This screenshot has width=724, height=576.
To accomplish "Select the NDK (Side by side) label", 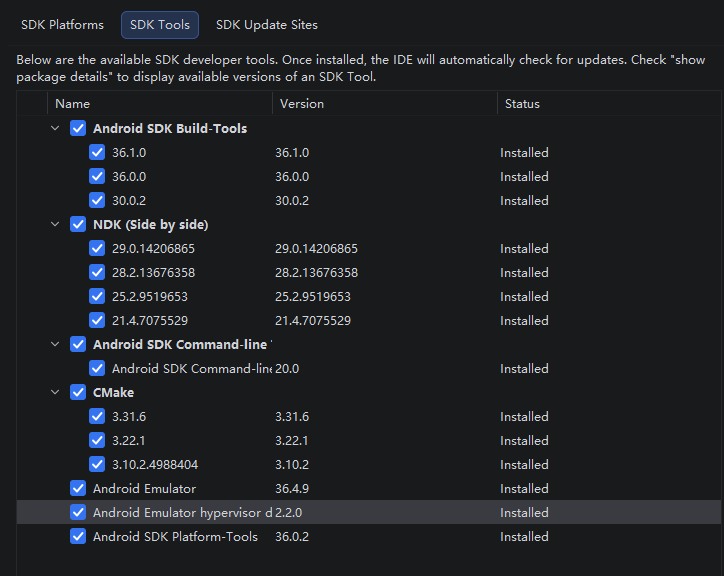I will (x=151, y=225).
